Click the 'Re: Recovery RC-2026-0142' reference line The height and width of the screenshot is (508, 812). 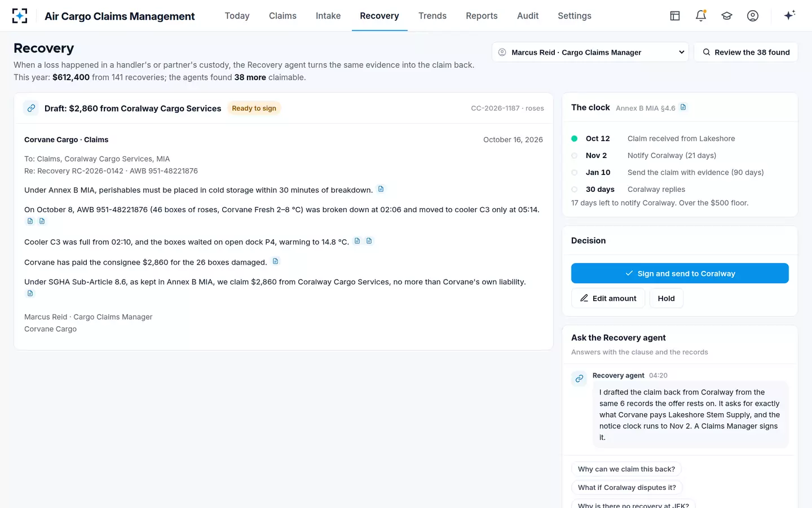point(111,171)
